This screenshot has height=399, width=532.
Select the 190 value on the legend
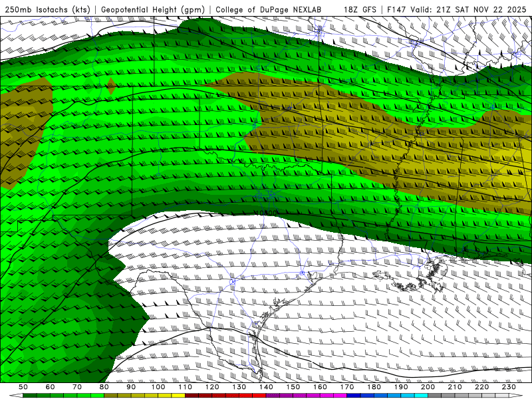[x=401, y=387]
